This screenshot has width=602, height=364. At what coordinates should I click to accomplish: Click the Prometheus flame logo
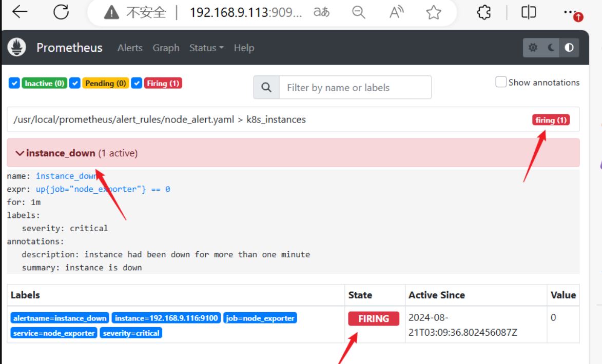[16, 47]
